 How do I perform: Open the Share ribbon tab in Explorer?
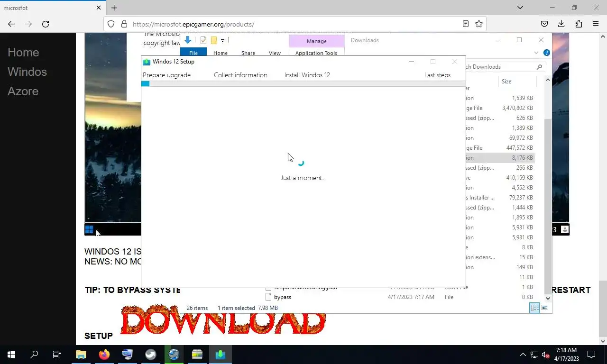(x=248, y=53)
